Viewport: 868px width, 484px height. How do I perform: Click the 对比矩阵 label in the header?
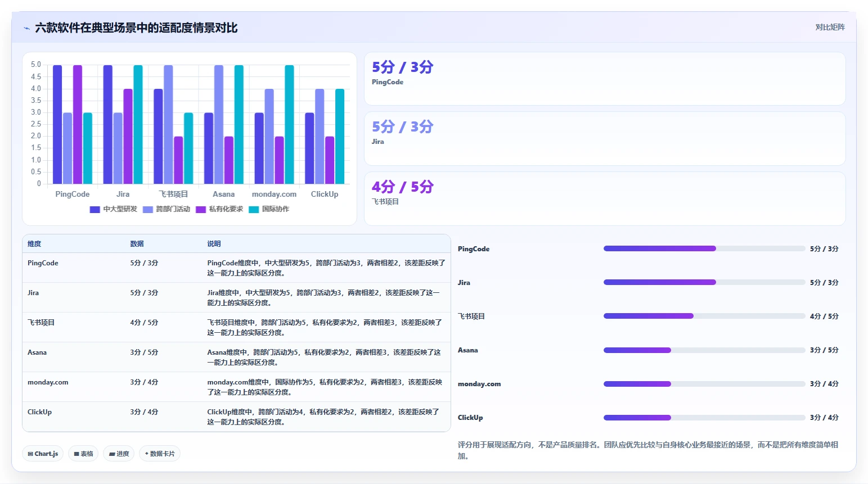point(830,27)
